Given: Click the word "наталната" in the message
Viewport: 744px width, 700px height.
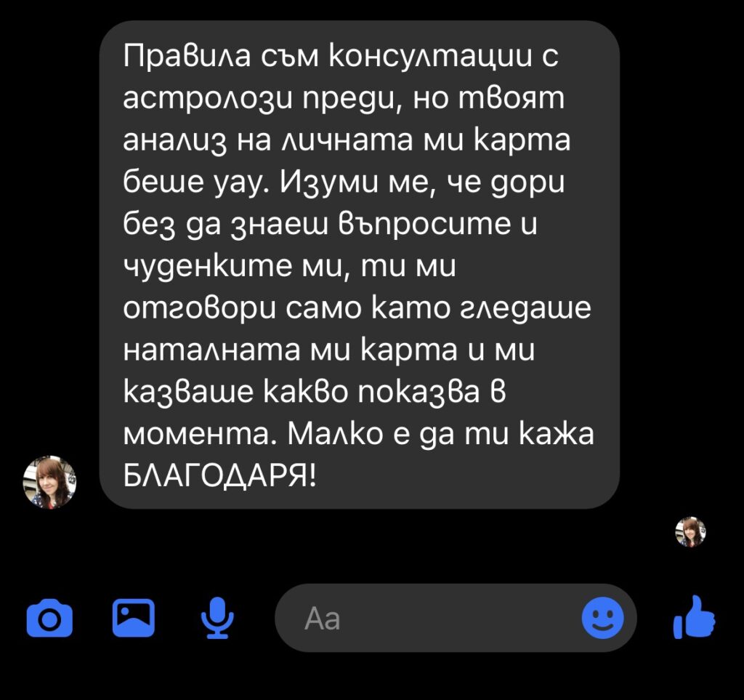Looking at the screenshot, I should (211, 350).
